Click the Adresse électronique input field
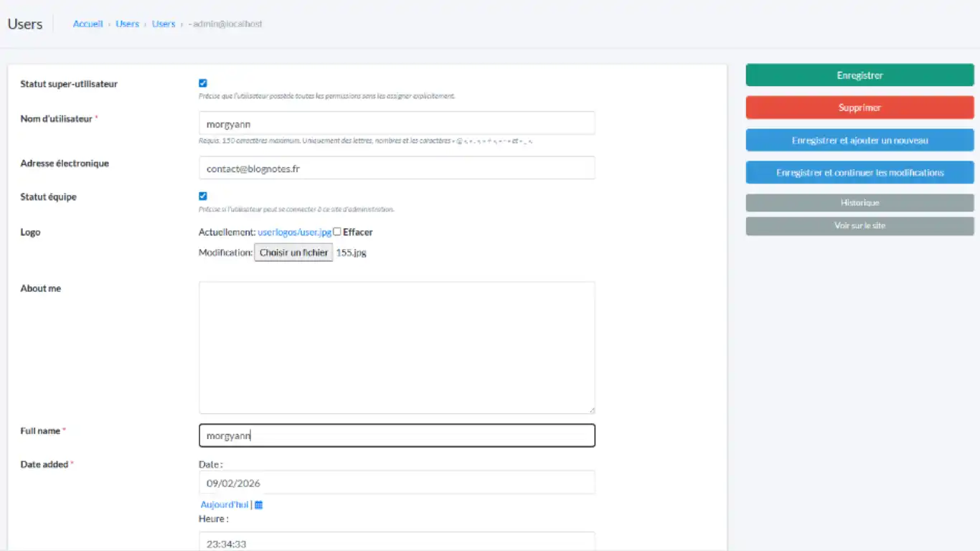Image resolution: width=980 pixels, height=551 pixels. pos(396,169)
